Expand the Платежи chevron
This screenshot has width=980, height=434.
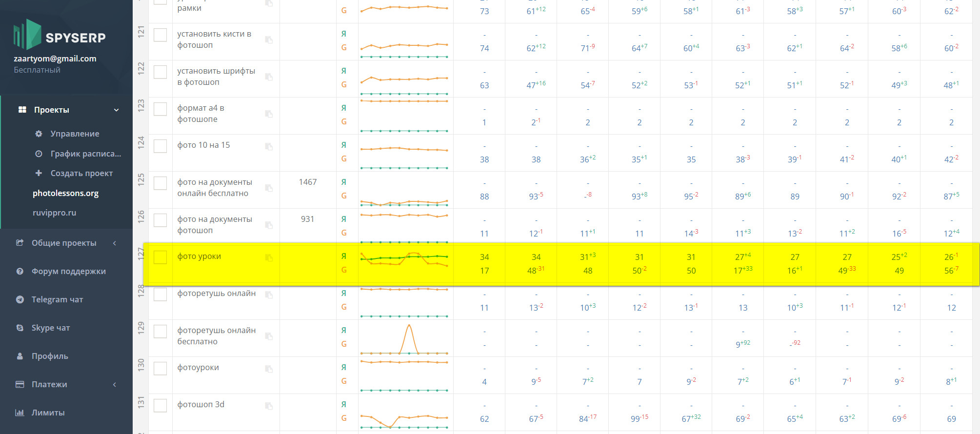[x=115, y=384]
